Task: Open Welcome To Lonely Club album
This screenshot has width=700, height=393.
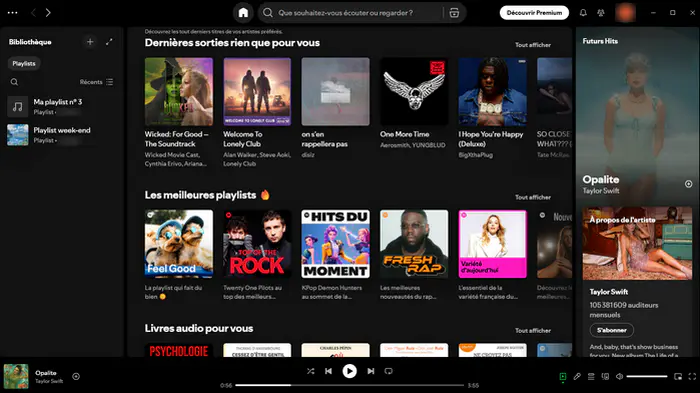Action: [x=257, y=92]
